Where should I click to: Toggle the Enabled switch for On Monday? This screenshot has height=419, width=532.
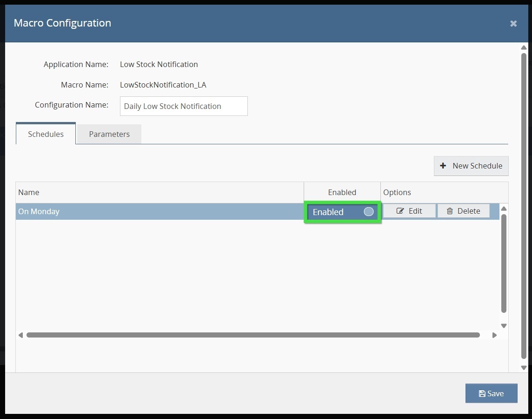point(343,212)
